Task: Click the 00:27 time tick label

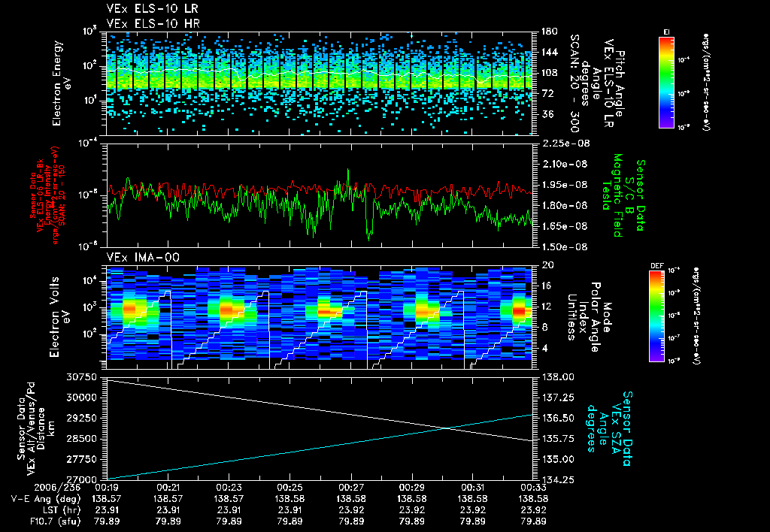Action: pyautogui.click(x=350, y=488)
